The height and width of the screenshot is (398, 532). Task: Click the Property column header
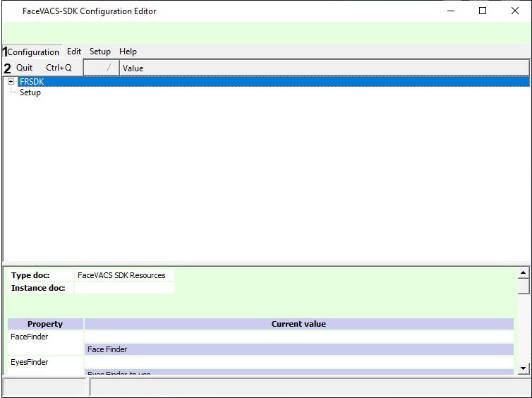[45, 324]
